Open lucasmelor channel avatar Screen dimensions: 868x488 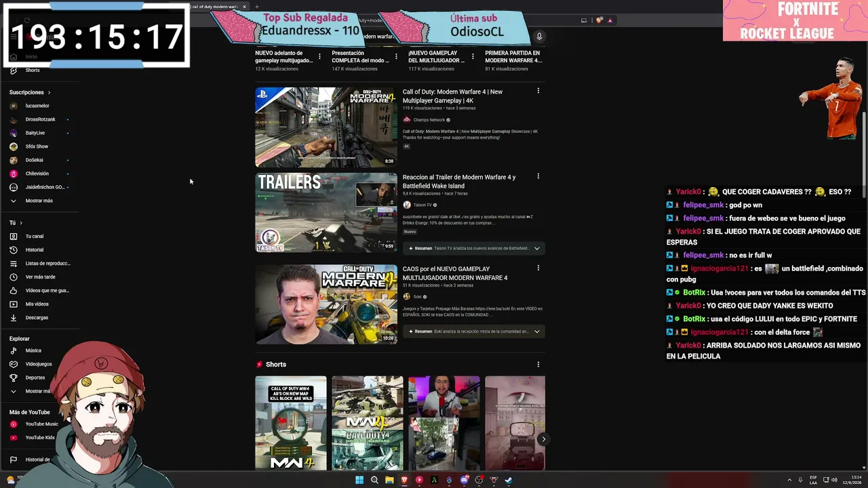14,106
